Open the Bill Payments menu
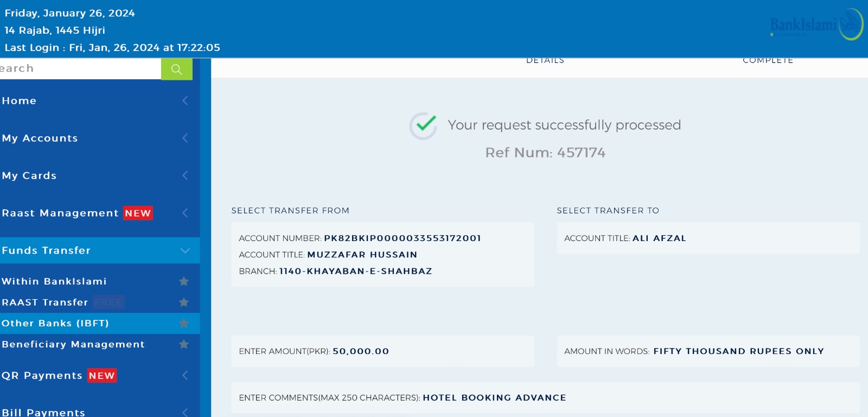Screen dimensions: 868x417 (43, 412)
